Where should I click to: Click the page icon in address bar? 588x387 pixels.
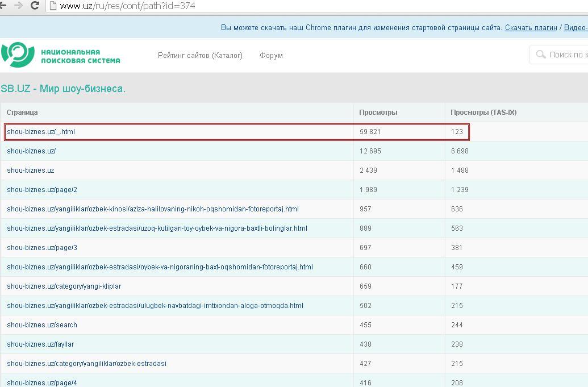coord(53,6)
